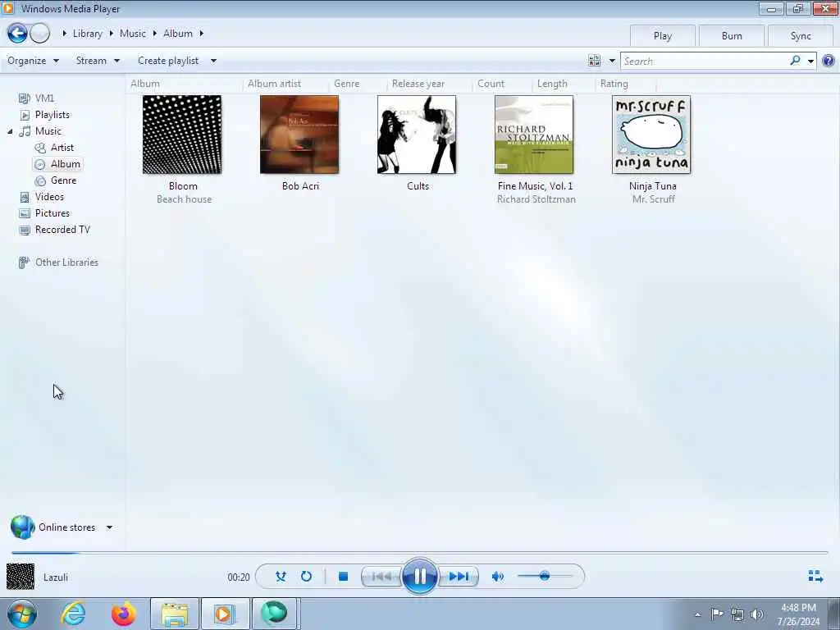Click the Lazuli now playing album art
Image resolution: width=840 pixels, height=630 pixels.
[21, 577]
